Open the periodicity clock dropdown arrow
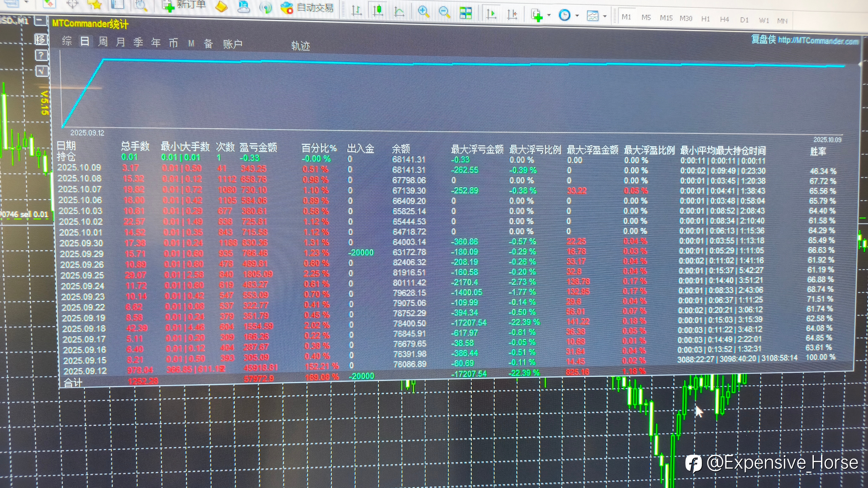The height and width of the screenshot is (488, 868). click(577, 15)
